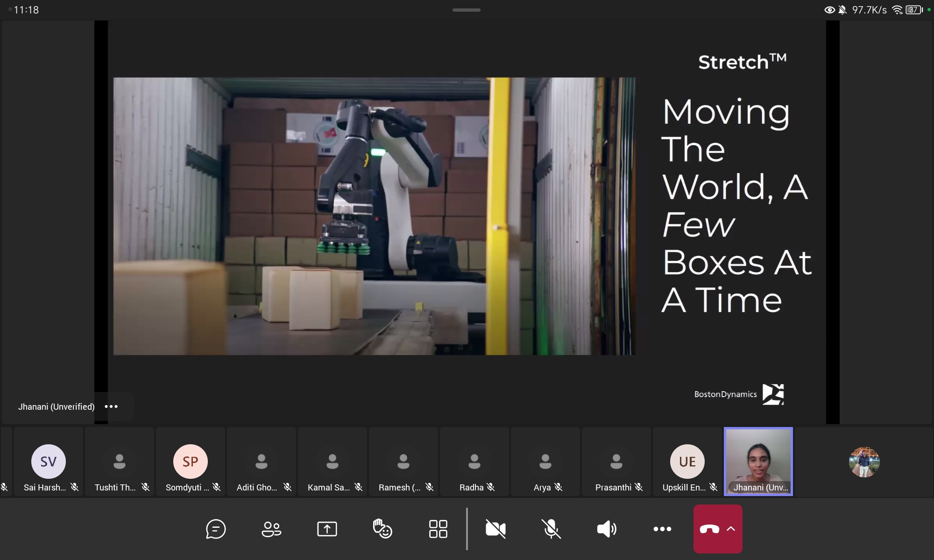Image resolution: width=934 pixels, height=560 pixels.
Task: Select Upskill En participant avatar UE
Action: coord(687,462)
